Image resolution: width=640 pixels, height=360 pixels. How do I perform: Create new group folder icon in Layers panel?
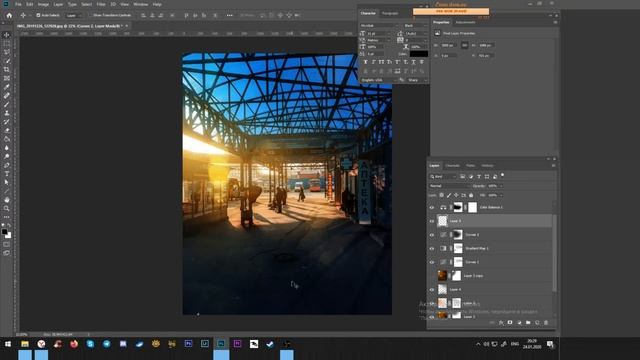(x=528, y=322)
